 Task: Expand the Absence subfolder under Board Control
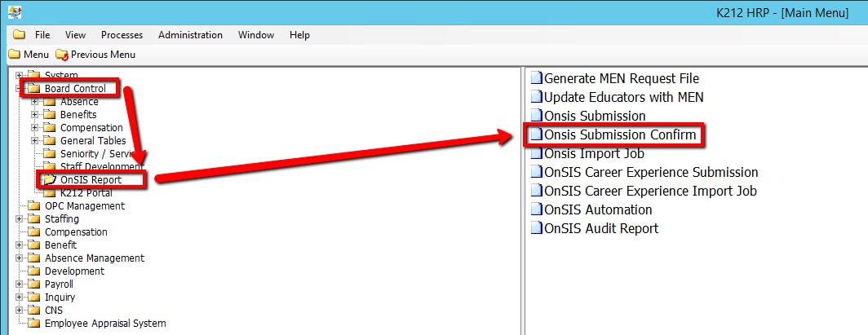pyautogui.click(x=35, y=102)
